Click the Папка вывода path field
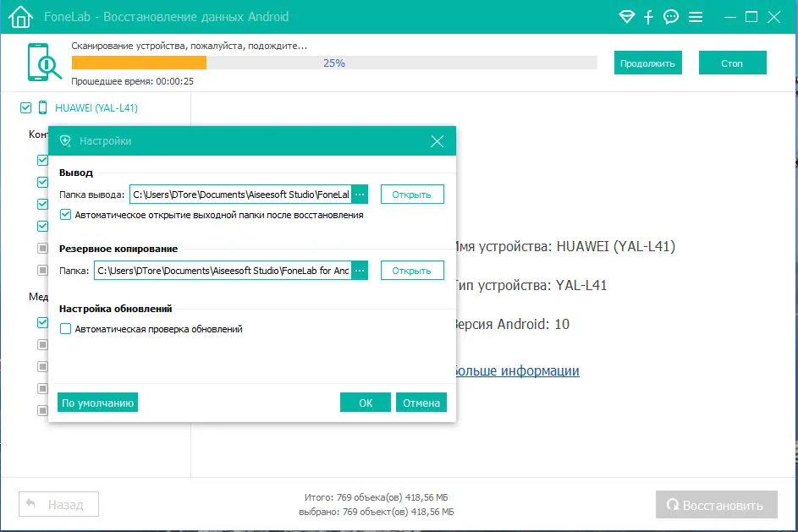The width and height of the screenshot is (798, 532). (x=240, y=195)
